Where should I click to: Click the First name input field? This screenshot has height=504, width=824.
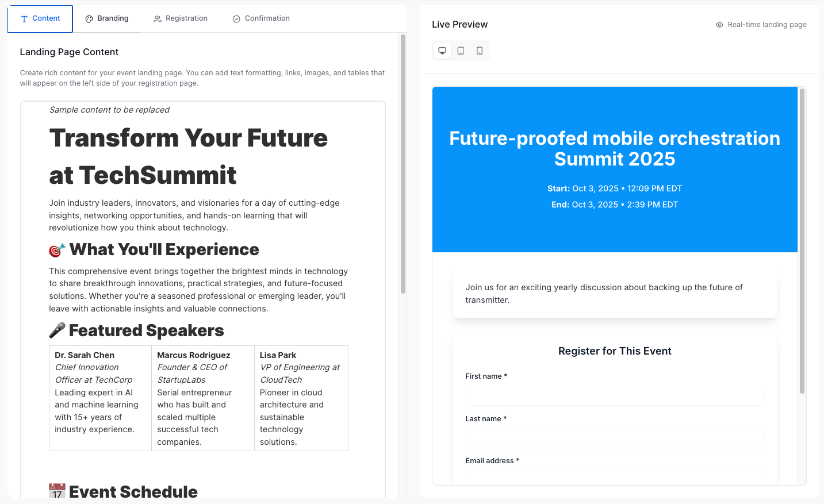(x=614, y=395)
